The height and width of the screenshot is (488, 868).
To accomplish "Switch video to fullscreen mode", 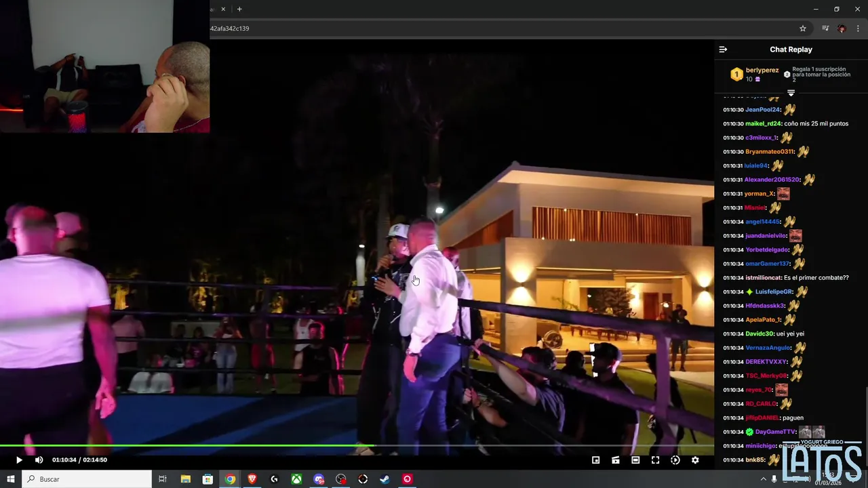I will tap(655, 460).
